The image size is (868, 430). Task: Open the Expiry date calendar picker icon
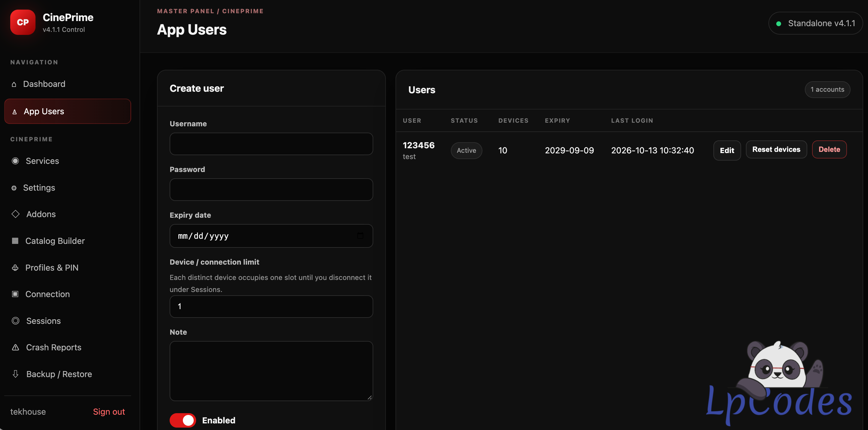coord(360,235)
